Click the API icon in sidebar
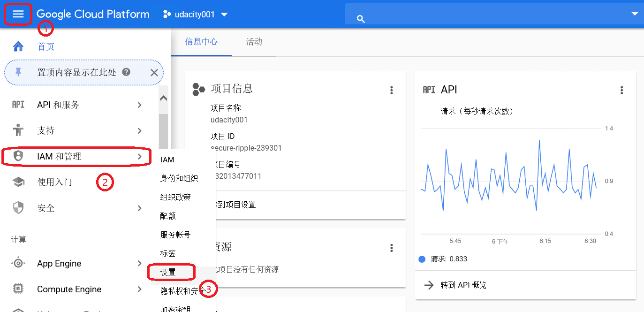This screenshot has width=644, height=312. (18, 105)
